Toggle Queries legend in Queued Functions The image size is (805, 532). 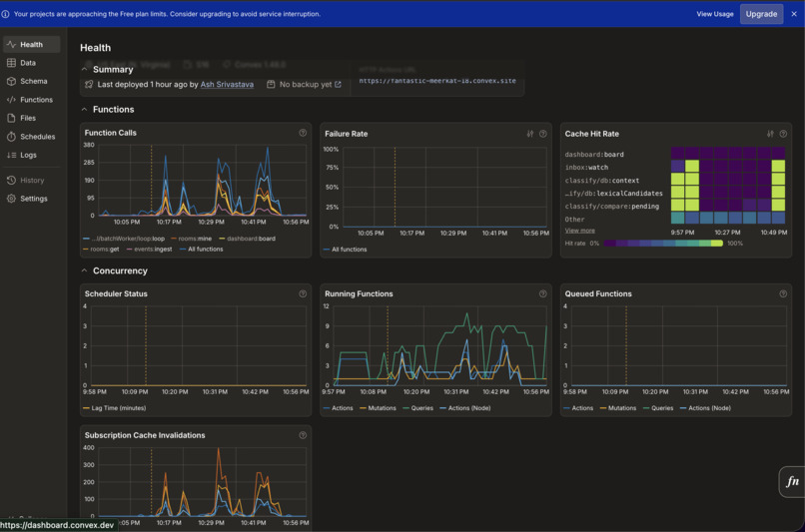[658, 408]
